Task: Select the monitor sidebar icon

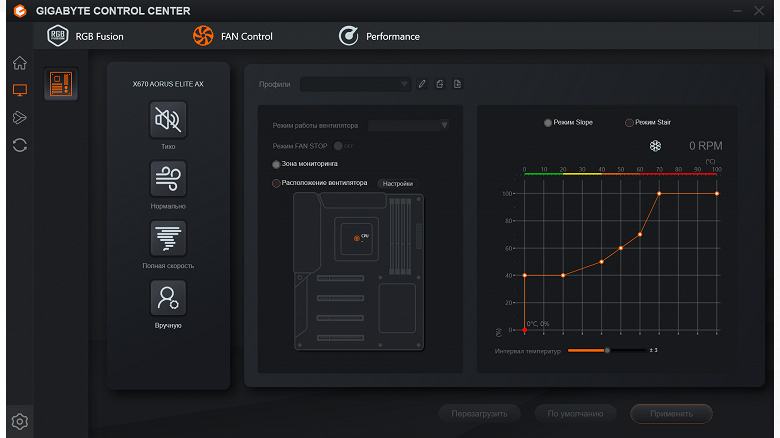Action: (19, 90)
